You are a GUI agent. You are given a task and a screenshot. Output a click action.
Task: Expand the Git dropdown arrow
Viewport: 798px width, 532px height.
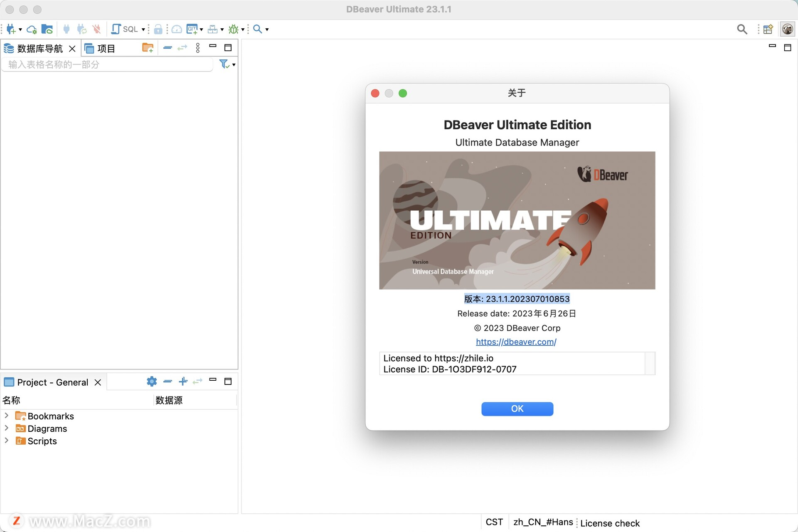pyautogui.click(x=202, y=30)
